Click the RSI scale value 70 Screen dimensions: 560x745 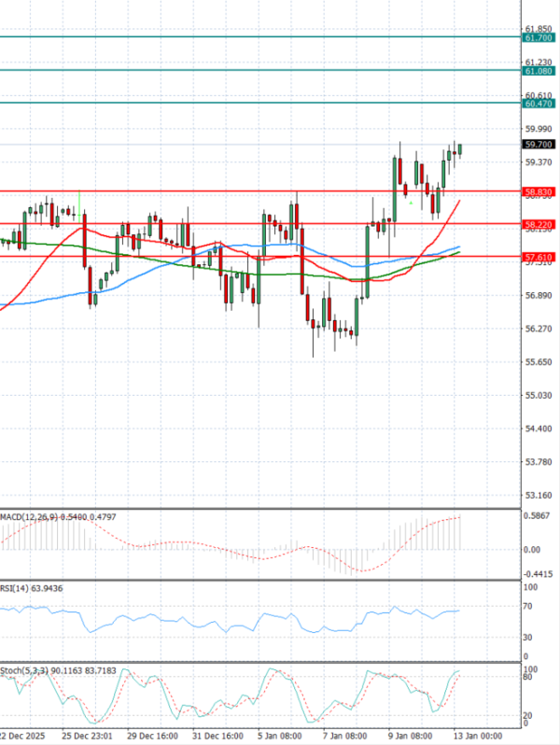[530, 607]
